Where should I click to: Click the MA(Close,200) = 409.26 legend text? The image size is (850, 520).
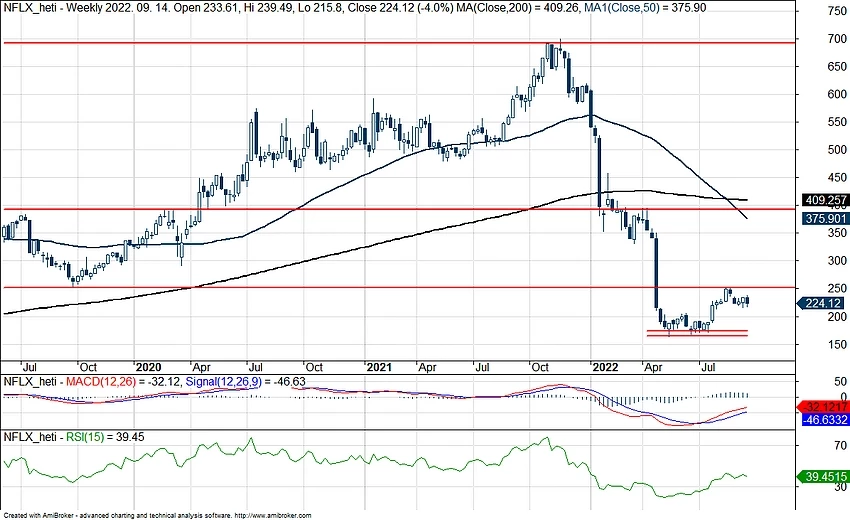click(519, 8)
